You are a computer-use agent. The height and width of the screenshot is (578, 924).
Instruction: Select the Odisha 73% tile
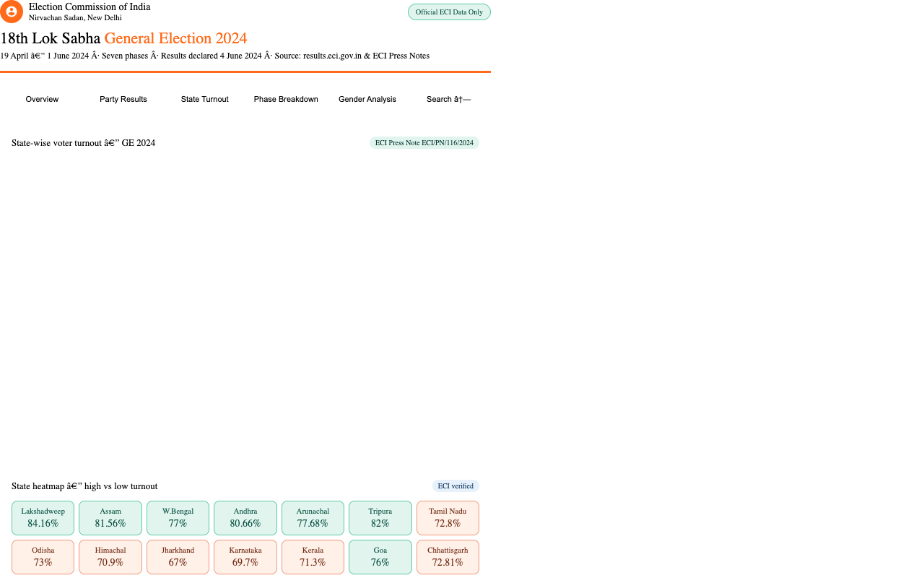point(43,557)
